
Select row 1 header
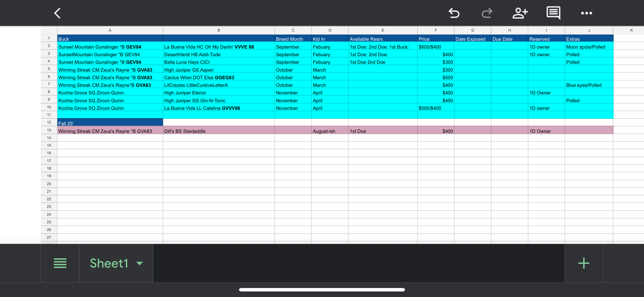(x=49, y=38)
